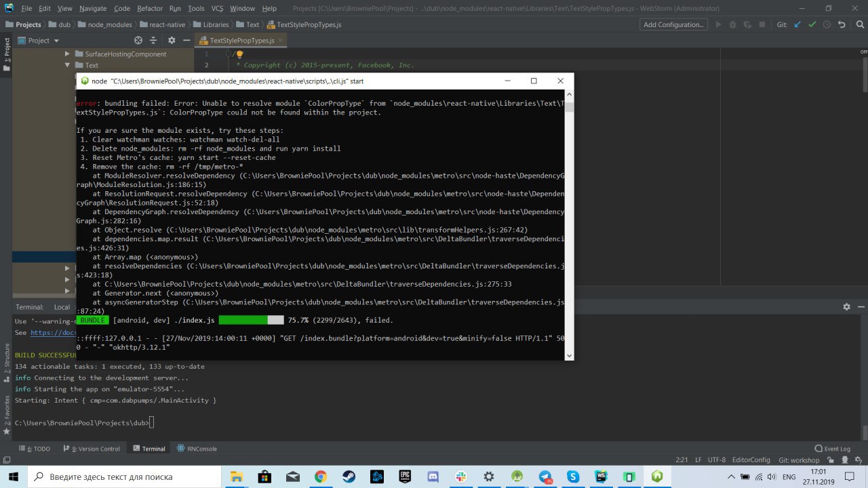Click the node console vertical scrollbar
This screenshot has height=488, width=868.
pyautogui.click(x=569, y=224)
